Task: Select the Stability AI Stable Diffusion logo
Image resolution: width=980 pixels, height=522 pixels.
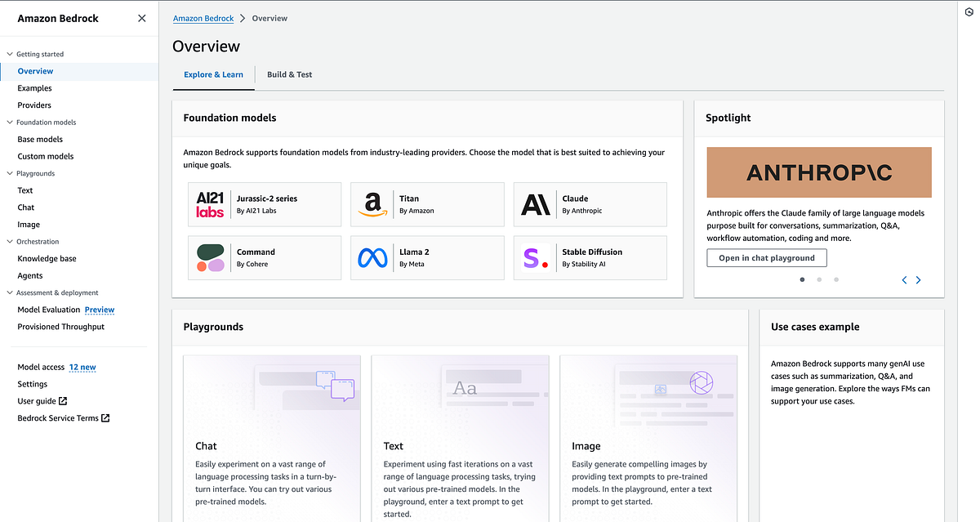Action: (537, 257)
